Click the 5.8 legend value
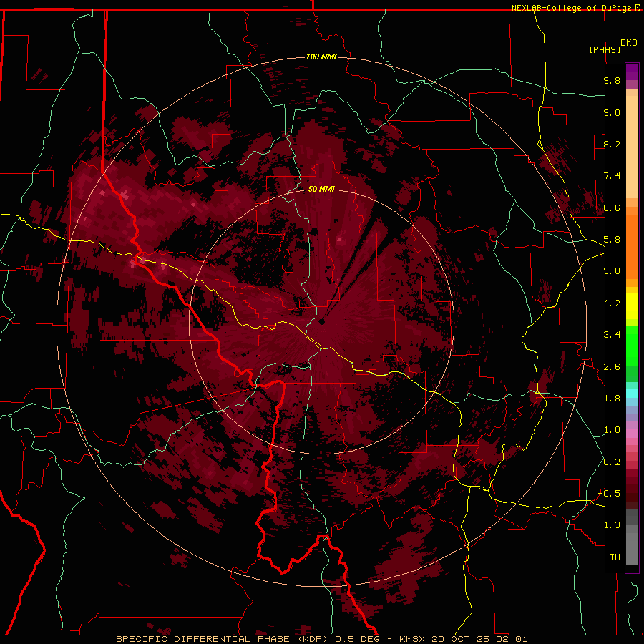This screenshot has height=644, width=644. pyautogui.click(x=612, y=240)
